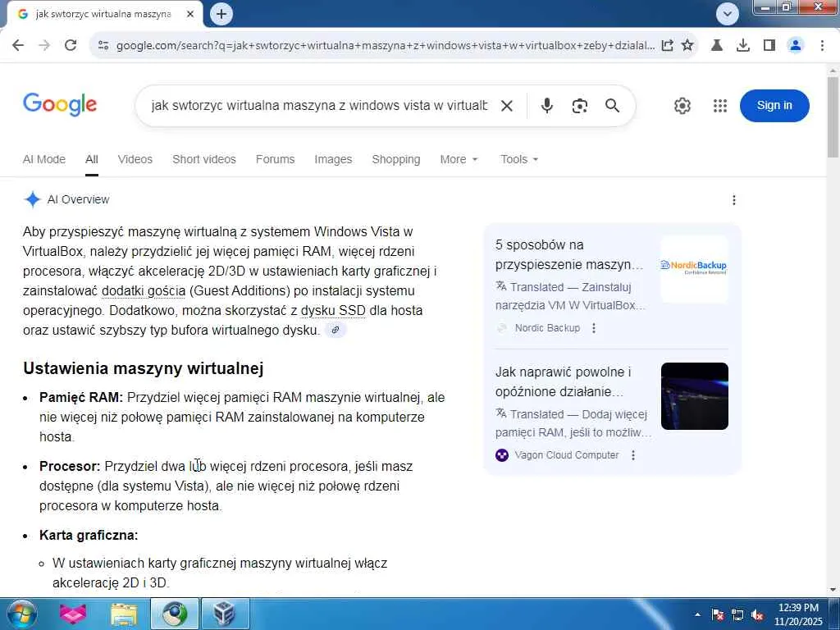Screen dimensions: 840x630
Task: Click the network tray icon
Action: (x=737, y=614)
